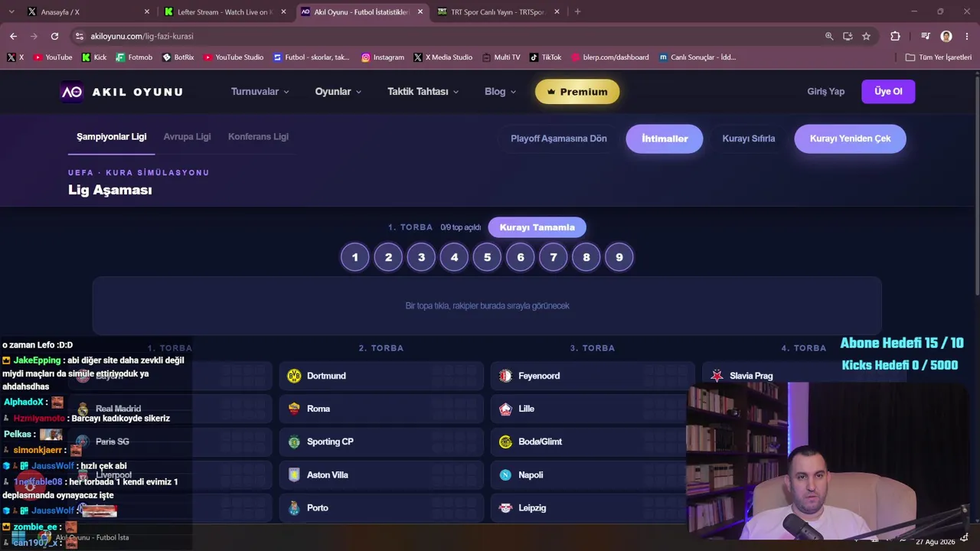Screen dimensions: 980x551
Task: Open the Chrome tab search dropdown arrow
Action: click(11, 11)
